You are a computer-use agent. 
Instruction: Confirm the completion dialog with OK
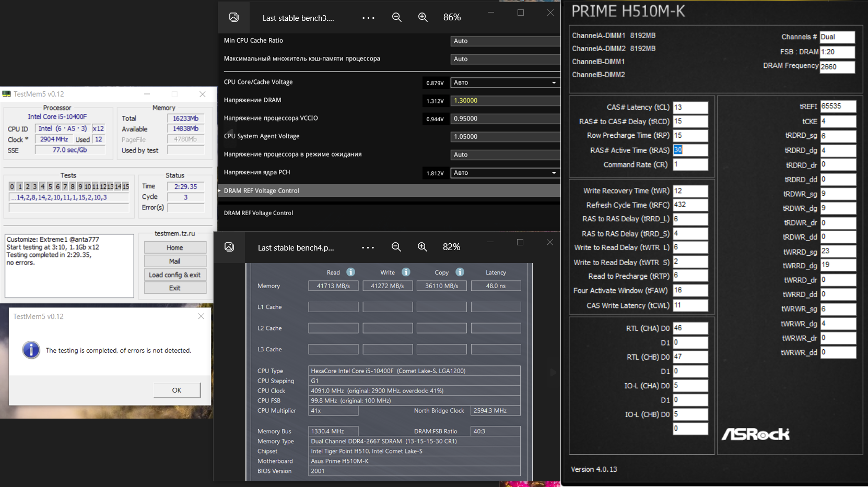click(x=177, y=390)
